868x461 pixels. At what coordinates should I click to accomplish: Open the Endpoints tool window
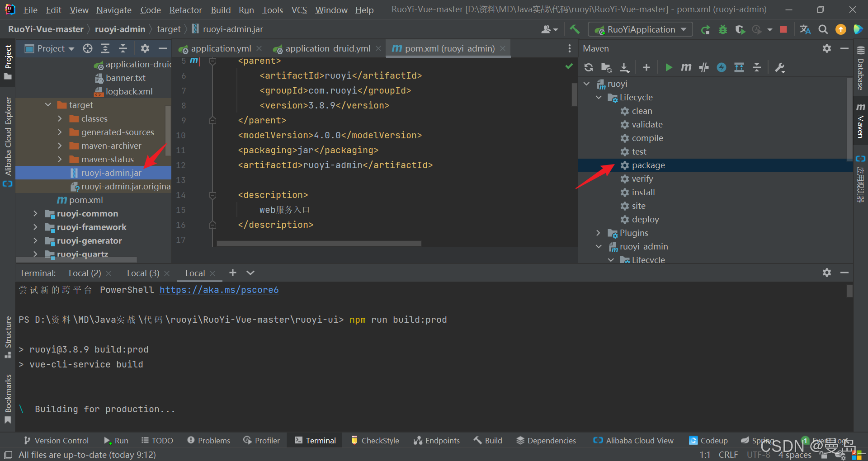point(437,440)
